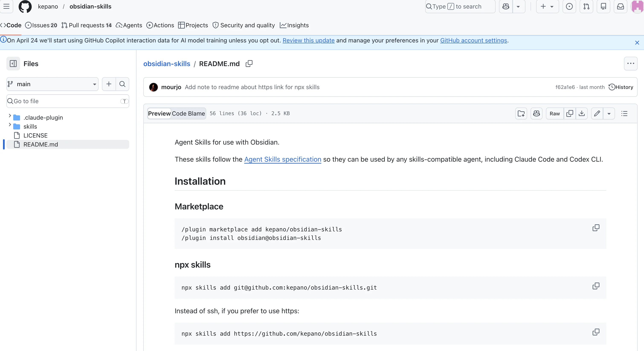This screenshot has height=351, width=644.
Task: Open the more file actions ellipsis menu
Action: pyautogui.click(x=631, y=64)
